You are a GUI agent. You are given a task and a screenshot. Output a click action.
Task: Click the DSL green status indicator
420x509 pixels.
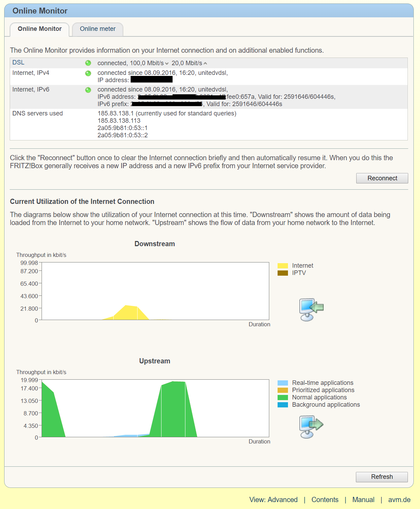88,63
